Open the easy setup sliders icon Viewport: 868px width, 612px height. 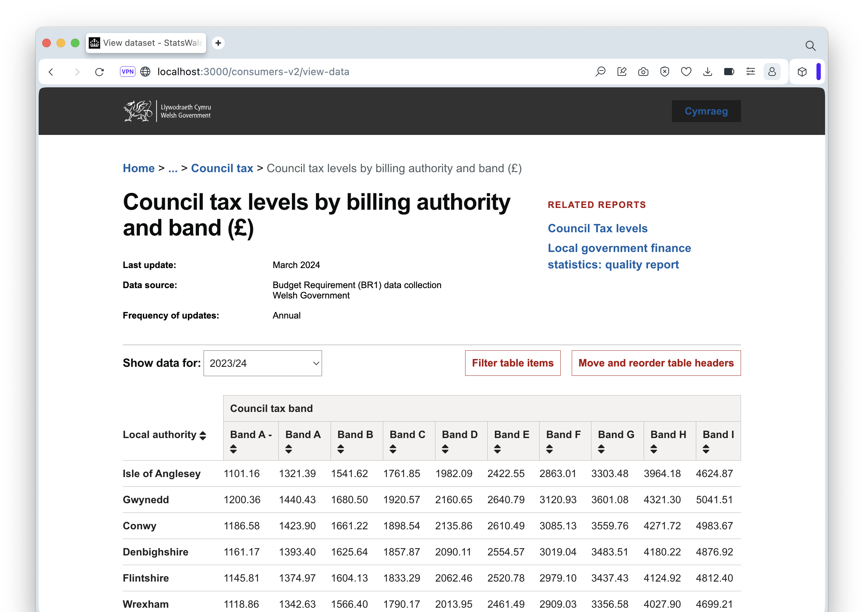pos(750,72)
